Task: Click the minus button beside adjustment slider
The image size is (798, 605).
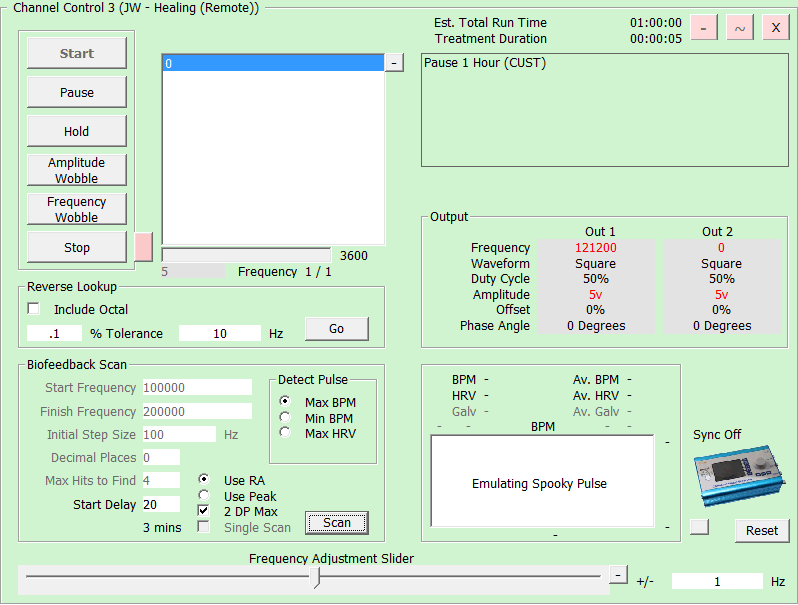Action: (x=619, y=575)
